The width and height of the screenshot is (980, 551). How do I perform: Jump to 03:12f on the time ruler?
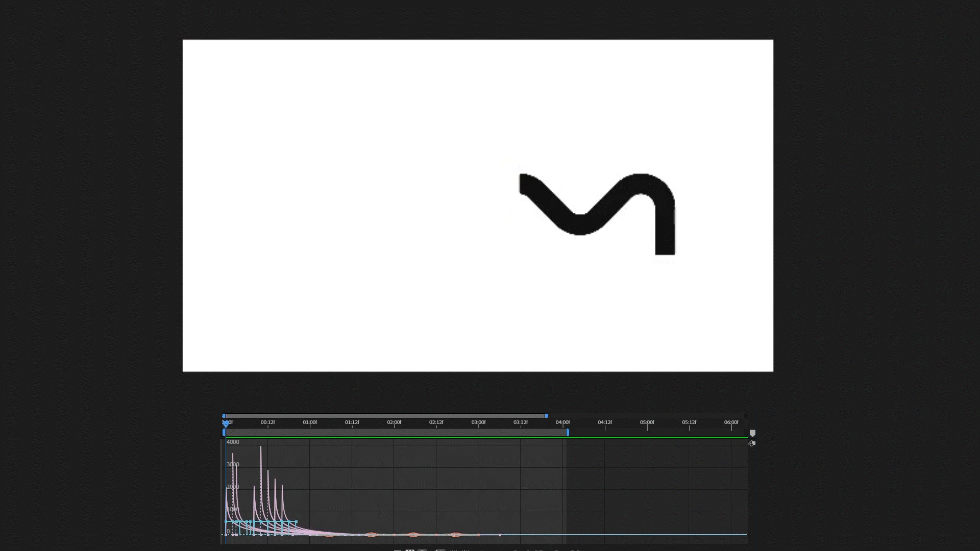tap(521, 422)
